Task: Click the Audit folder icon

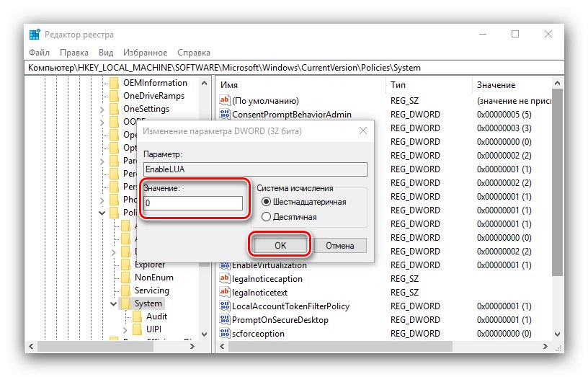Action: [x=137, y=316]
